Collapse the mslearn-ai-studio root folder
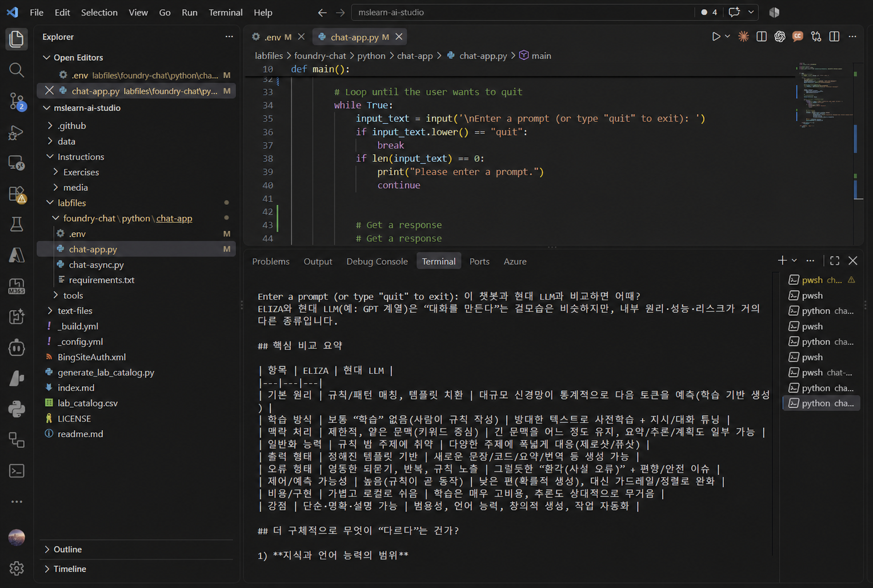The height and width of the screenshot is (588, 873). pyautogui.click(x=137, y=108)
